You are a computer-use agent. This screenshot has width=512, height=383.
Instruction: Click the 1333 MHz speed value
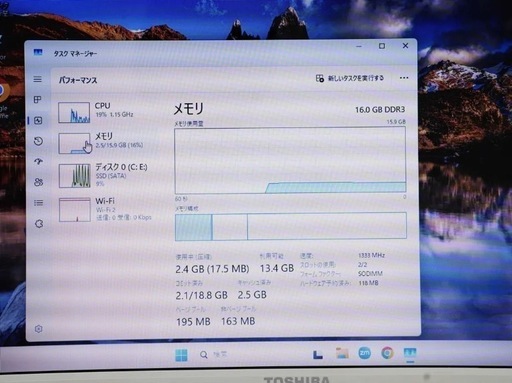[x=371, y=255]
